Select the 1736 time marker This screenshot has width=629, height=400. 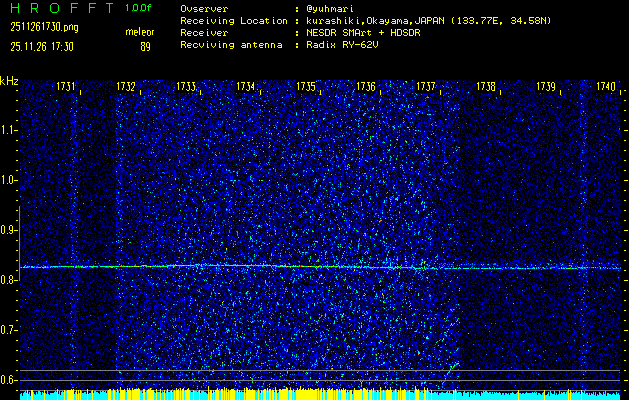(366, 88)
